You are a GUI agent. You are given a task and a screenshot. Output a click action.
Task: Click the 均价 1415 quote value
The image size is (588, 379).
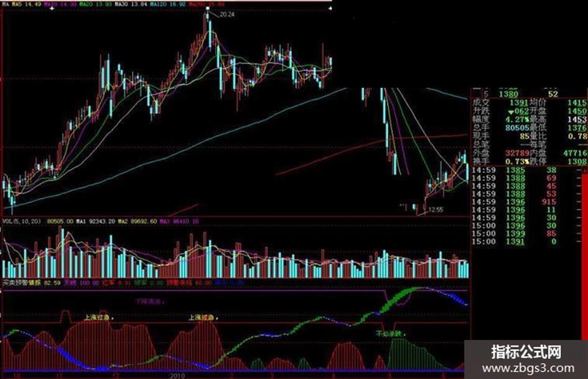577,103
